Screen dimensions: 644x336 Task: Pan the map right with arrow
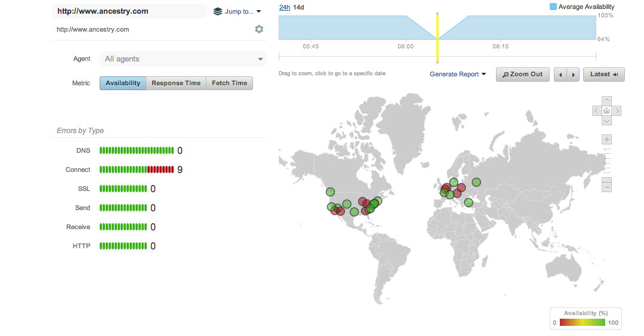pos(617,110)
